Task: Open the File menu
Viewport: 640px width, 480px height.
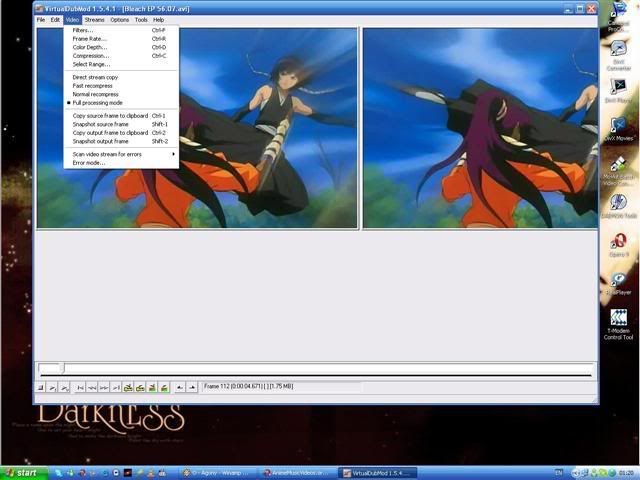Action: 41,20
